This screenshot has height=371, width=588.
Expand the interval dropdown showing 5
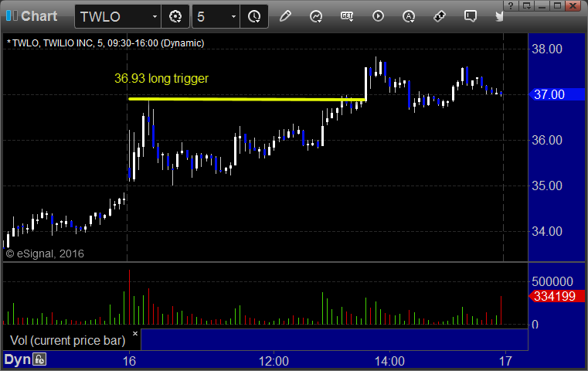click(x=216, y=16)
